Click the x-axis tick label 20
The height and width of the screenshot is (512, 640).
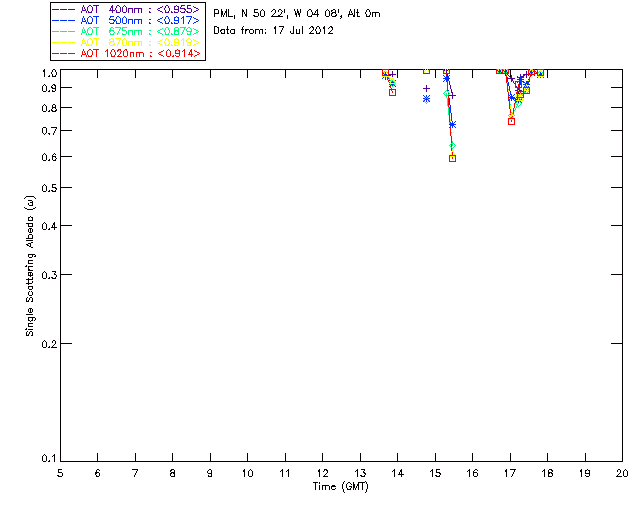[622, 473]
